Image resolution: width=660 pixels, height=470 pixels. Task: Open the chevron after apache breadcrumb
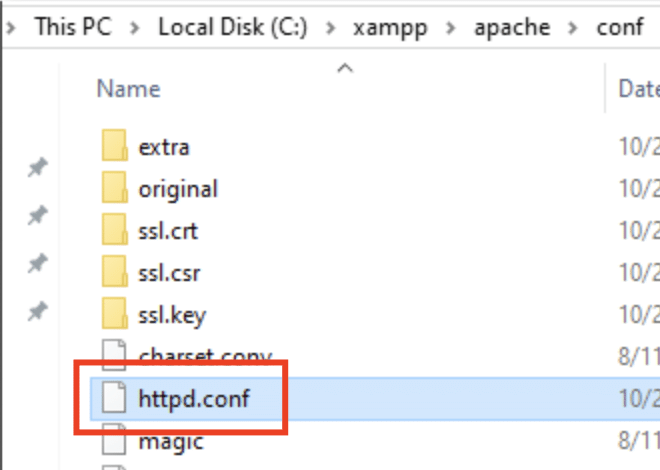pos(573,28)
